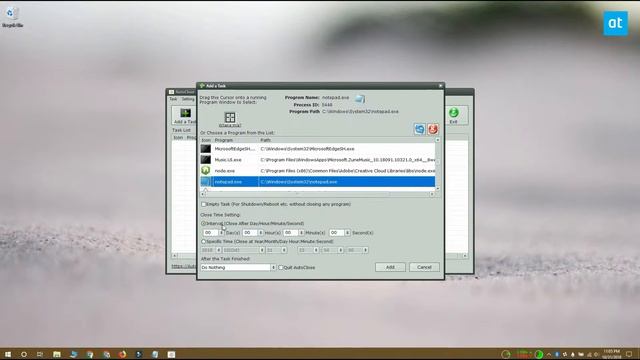Click Add a Task icon in main window
The image size is (640, 360).
(x=186, y=113)
